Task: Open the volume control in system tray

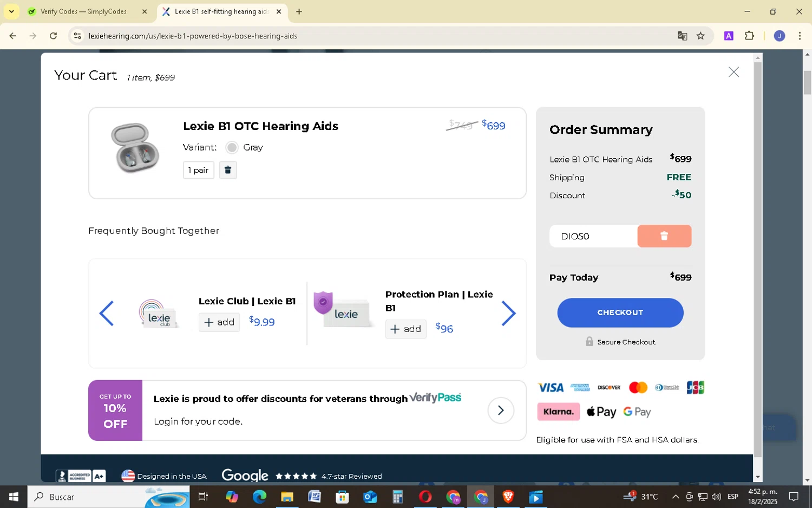Action: point(716,497)
